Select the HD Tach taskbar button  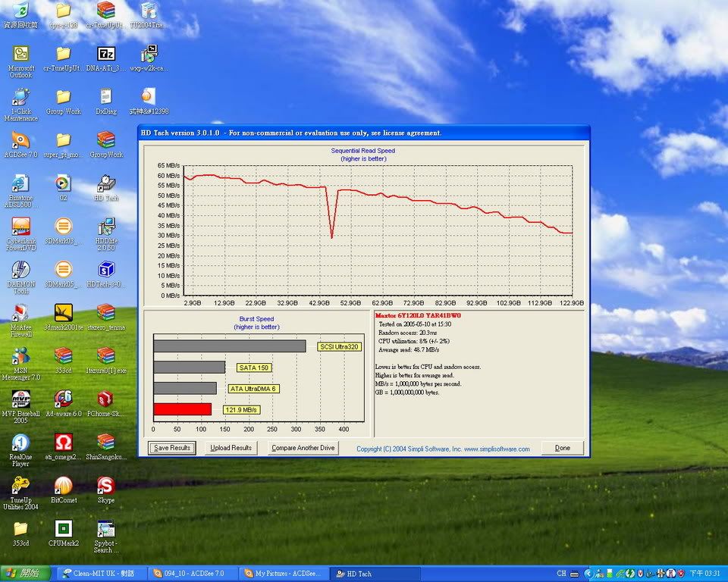(375, 574)
